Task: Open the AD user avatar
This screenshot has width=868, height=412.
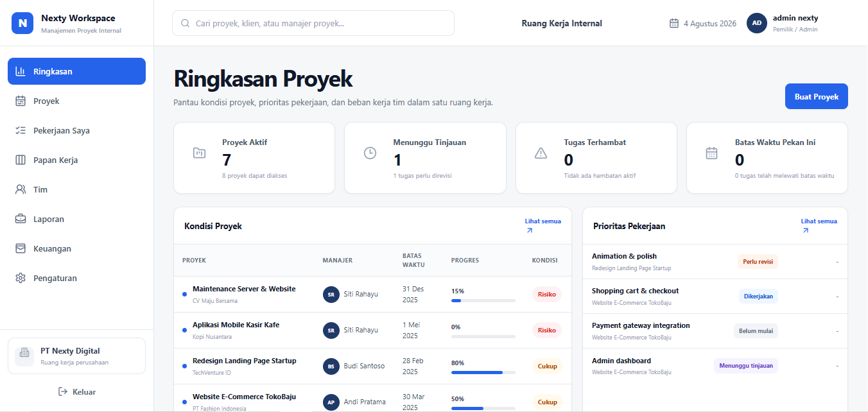Action: 757,23
